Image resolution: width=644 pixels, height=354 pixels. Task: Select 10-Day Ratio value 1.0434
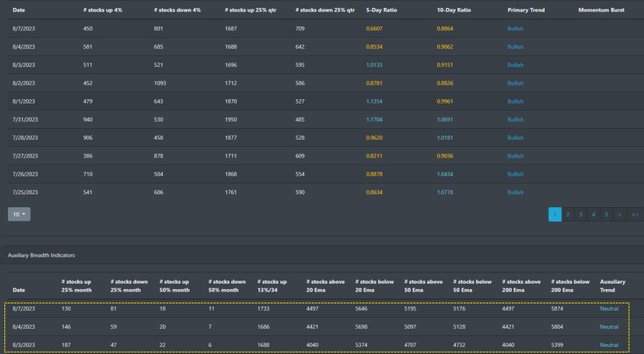point(444,174)
